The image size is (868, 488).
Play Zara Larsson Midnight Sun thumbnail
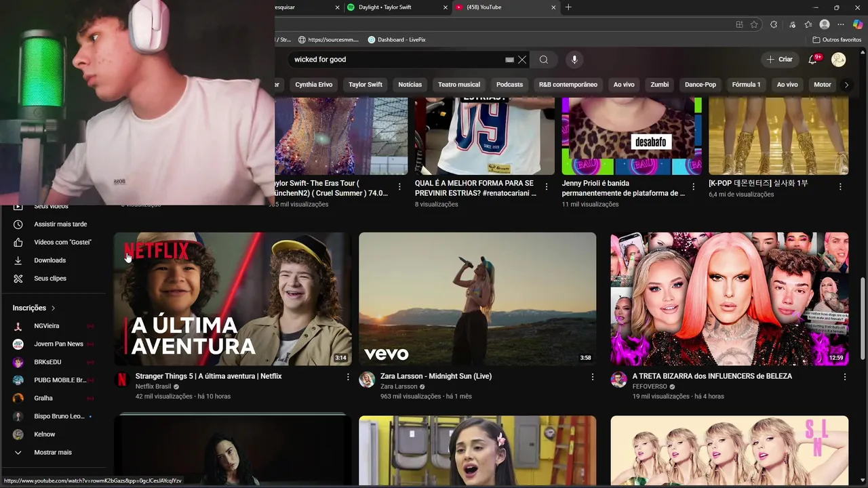[x=477, y=299]
